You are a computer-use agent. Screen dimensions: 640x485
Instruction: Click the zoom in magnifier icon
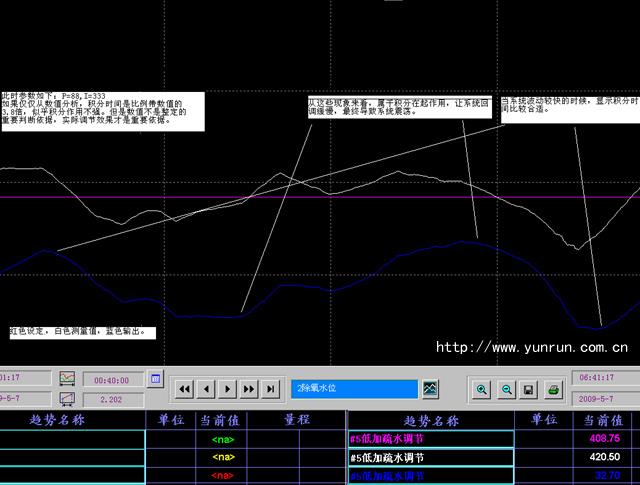482,389
